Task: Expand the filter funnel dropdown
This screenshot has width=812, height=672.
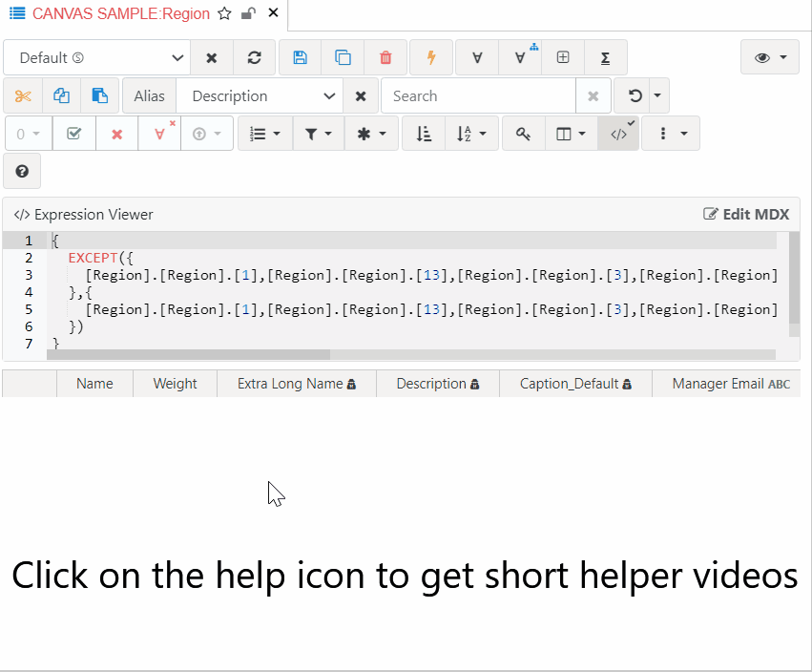Action: click(318, 135)
